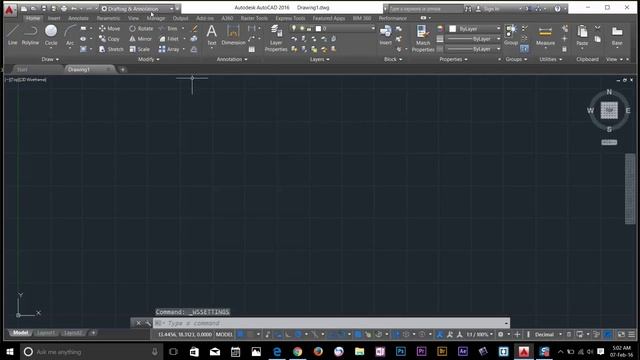The width and height of the screenshot is (640, 360).
Task: Toggle annotation visibility icon in status bar
Action: tap(440, 334)
